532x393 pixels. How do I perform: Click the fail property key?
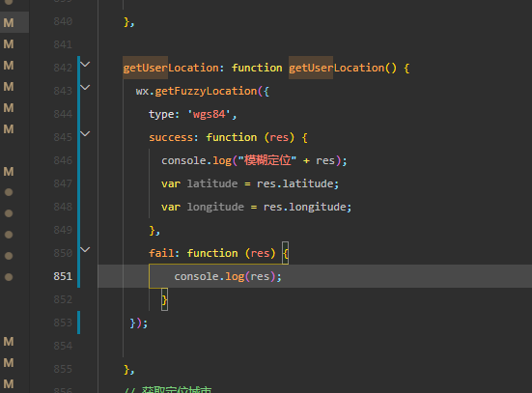point(161,253)
